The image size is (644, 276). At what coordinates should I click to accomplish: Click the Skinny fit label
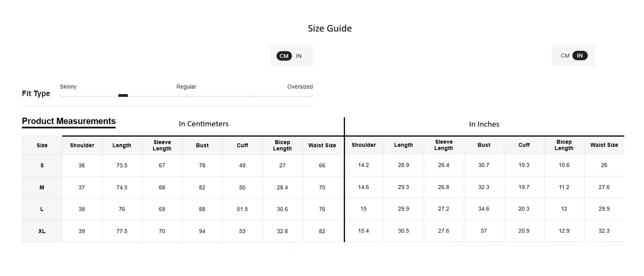(x=68, y=87)
